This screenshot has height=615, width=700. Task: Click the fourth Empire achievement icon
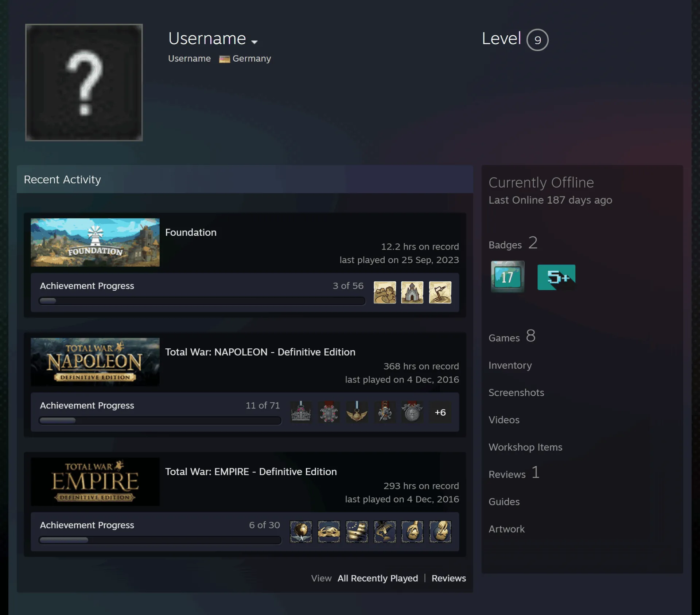385,532
